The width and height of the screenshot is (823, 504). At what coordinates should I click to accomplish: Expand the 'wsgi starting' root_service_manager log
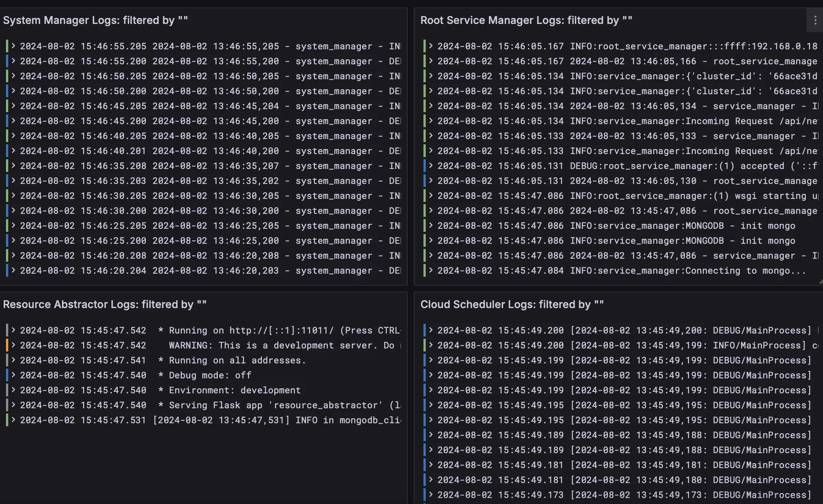point(431,196)
